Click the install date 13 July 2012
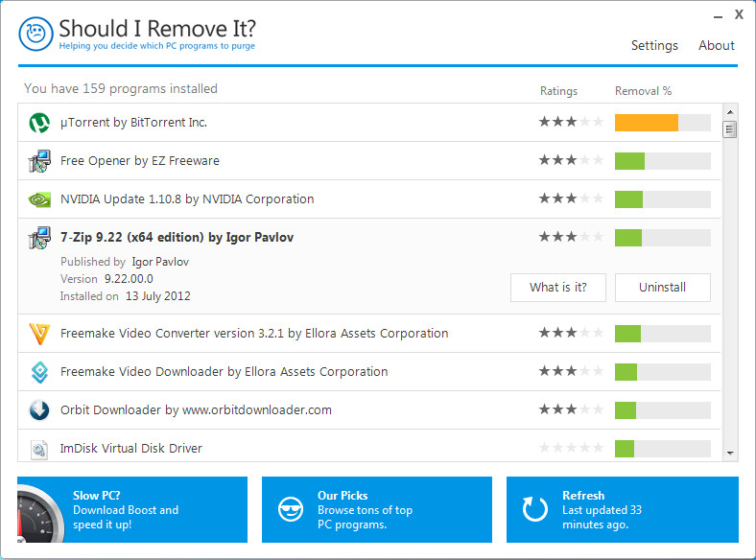The width and height of the screenshot is (756, 560). coord(158,296)
